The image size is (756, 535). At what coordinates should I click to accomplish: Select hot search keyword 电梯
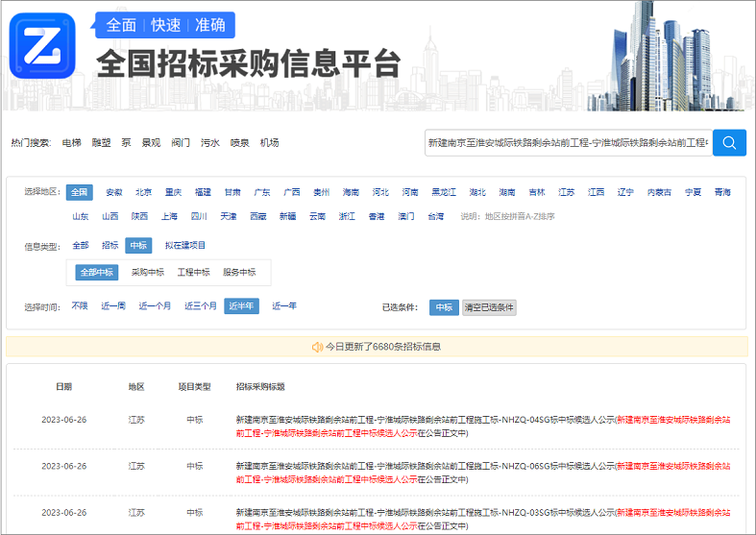pyautogui.click(x=72, y=142)
